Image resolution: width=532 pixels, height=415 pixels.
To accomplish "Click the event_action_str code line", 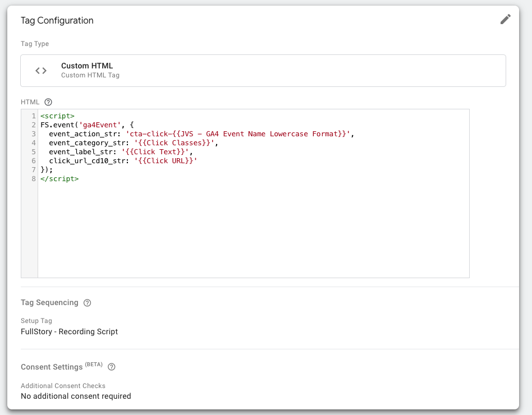I will coord(201,134).
